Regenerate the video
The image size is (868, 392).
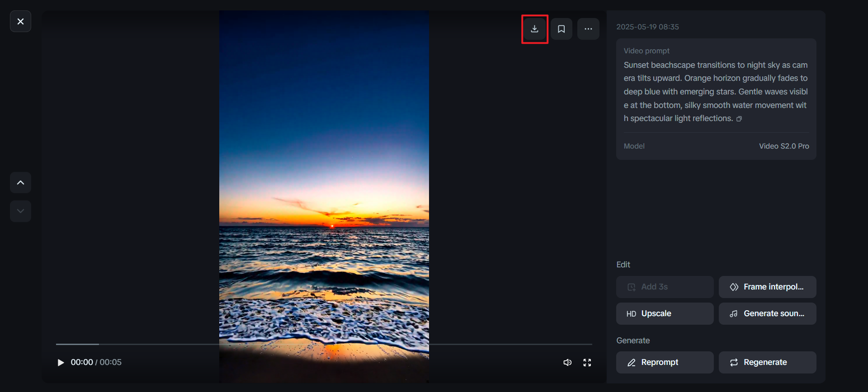[767, 362]
